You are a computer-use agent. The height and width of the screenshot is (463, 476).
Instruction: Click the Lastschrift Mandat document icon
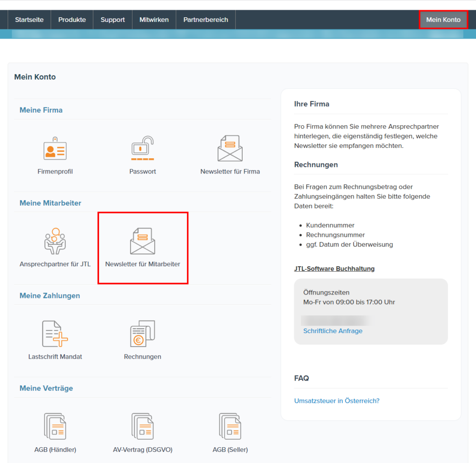55,334
